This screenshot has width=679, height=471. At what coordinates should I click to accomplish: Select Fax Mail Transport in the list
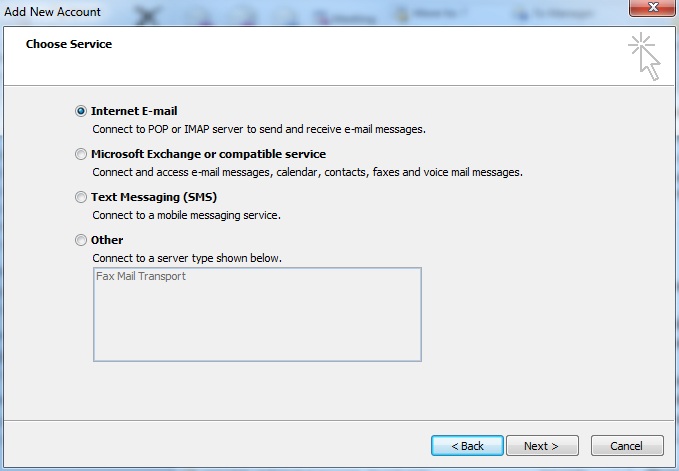pyautogui.click(x=141, y=276)
